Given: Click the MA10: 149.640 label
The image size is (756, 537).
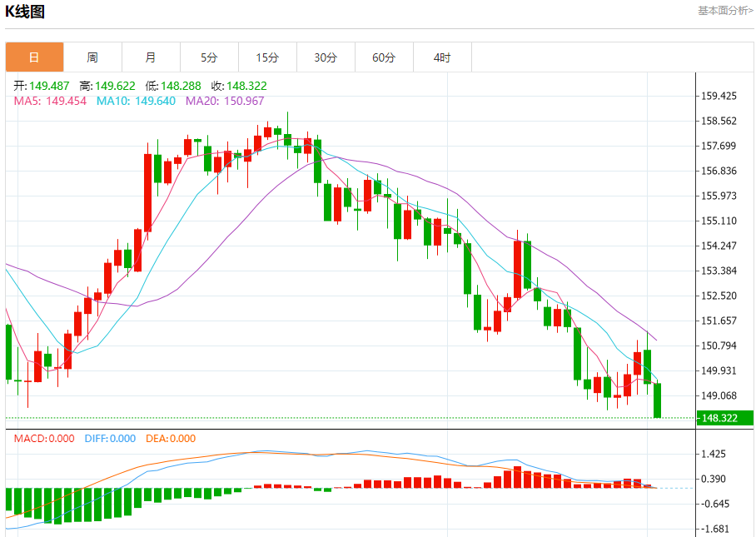Looking at the screenshot, I should pos(136,101).
